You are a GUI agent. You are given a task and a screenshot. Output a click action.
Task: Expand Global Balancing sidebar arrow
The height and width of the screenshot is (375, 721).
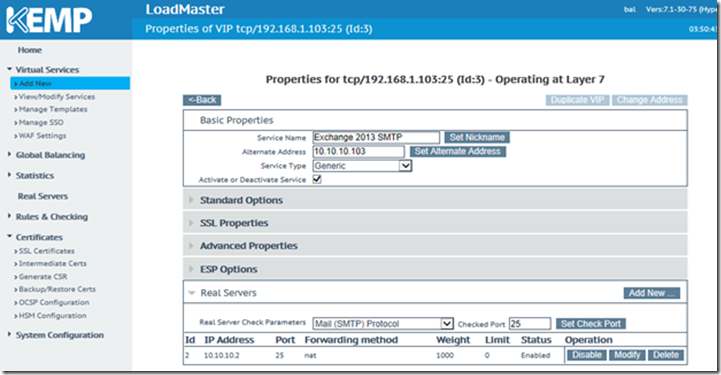9,154
